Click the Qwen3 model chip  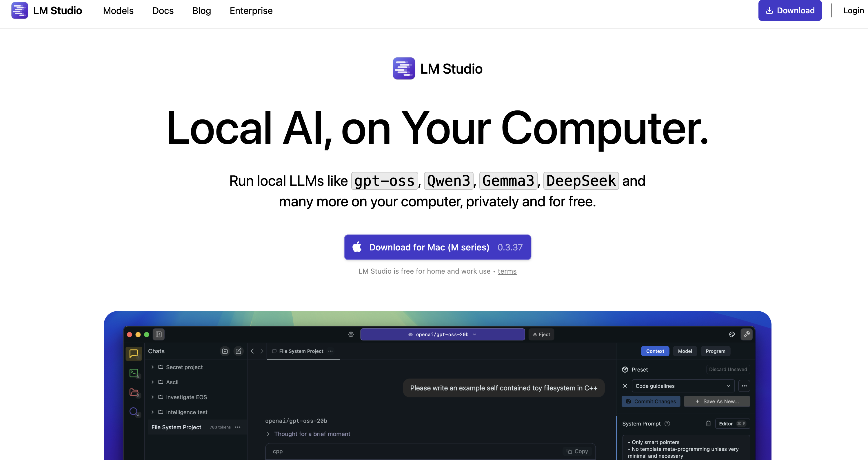pyautogui.click(x=448, y=181)
